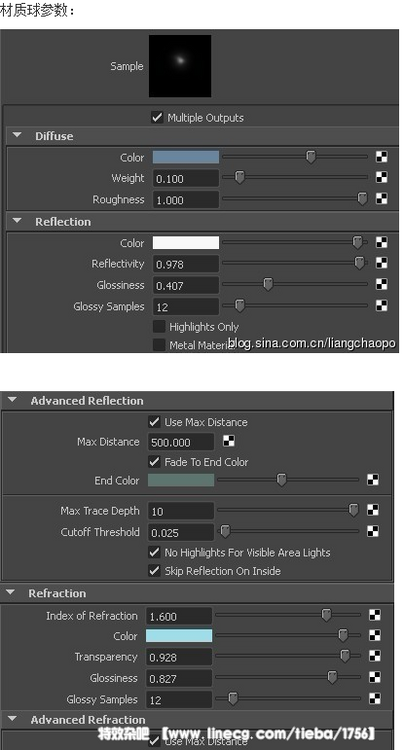The height and width of the screenshot is (750, 404).
Task: Open the light blue Refraction Color swatch
Action: click(179, 636)
